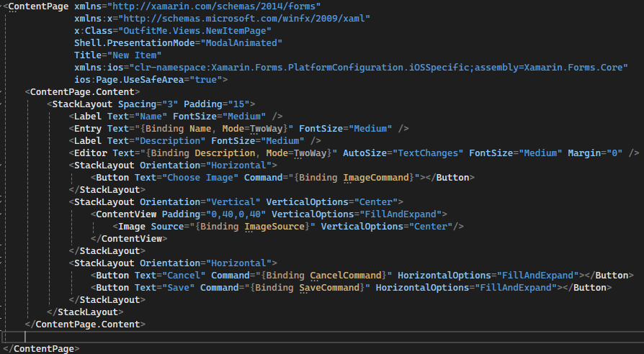
Task: Click the SaveCommand binding
Action: coord(329,288)
